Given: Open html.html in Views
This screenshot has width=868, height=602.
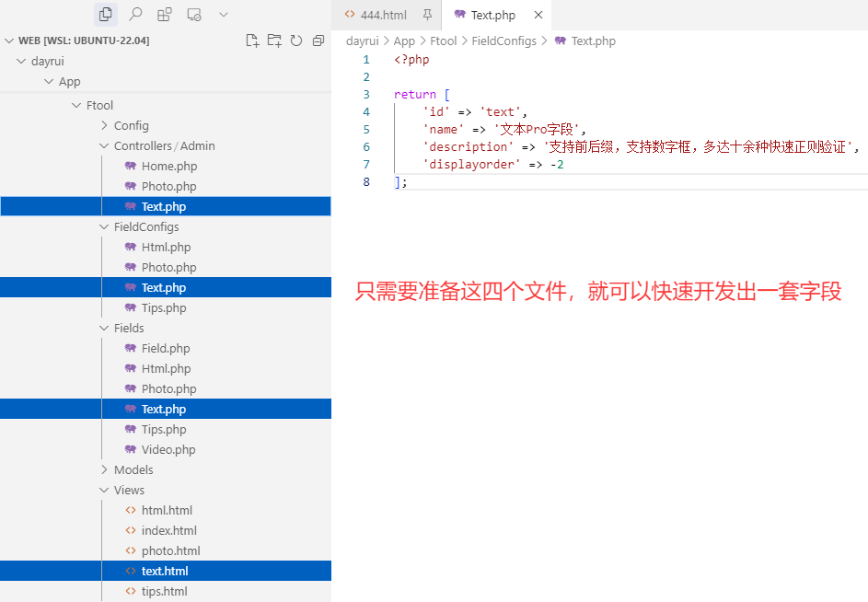Looking at the screenshot, I should 166,510.
